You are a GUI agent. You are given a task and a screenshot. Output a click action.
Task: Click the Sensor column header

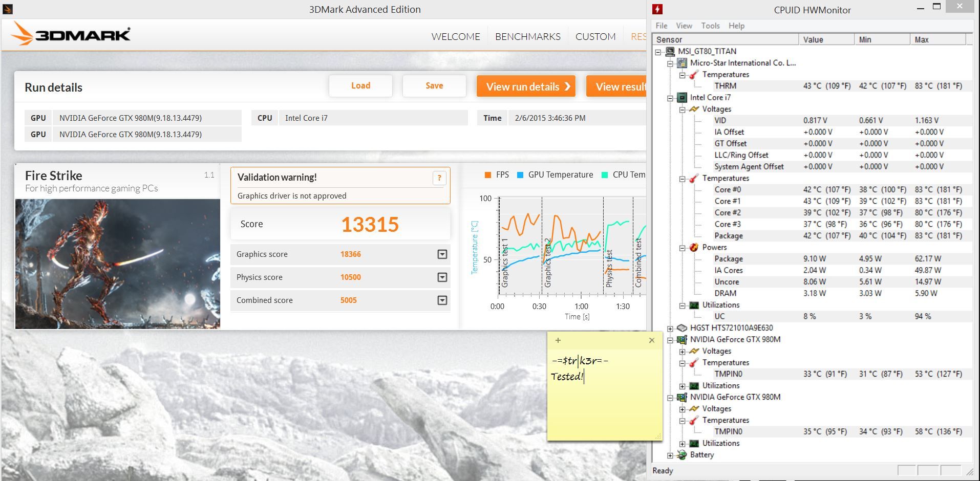click(726, 39)
